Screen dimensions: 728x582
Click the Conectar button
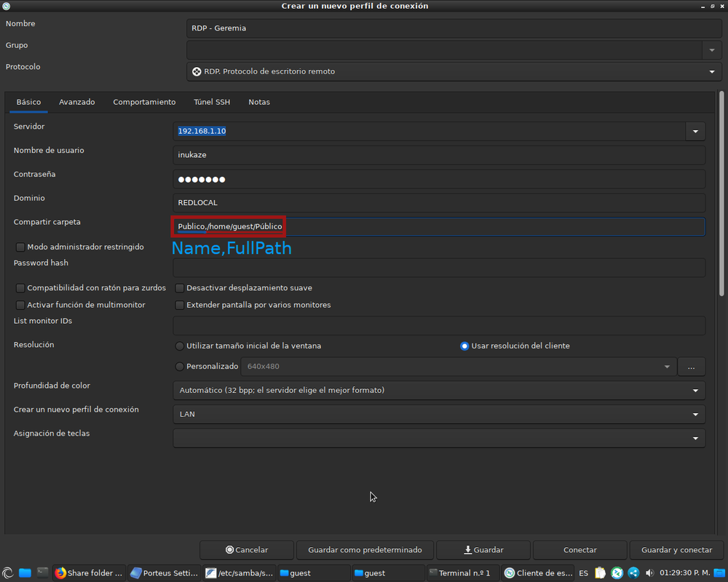(x=580, y=550)
